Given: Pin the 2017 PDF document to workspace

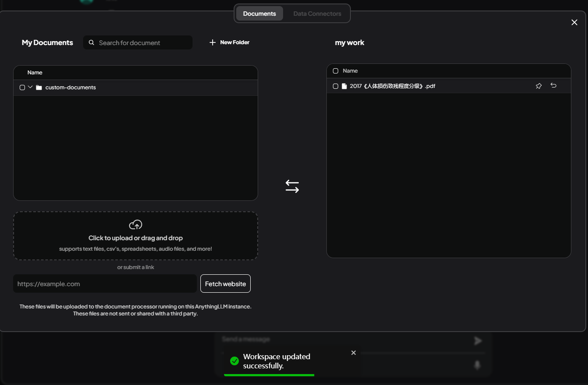Looking at the screenshot, I should coord(539,86).
